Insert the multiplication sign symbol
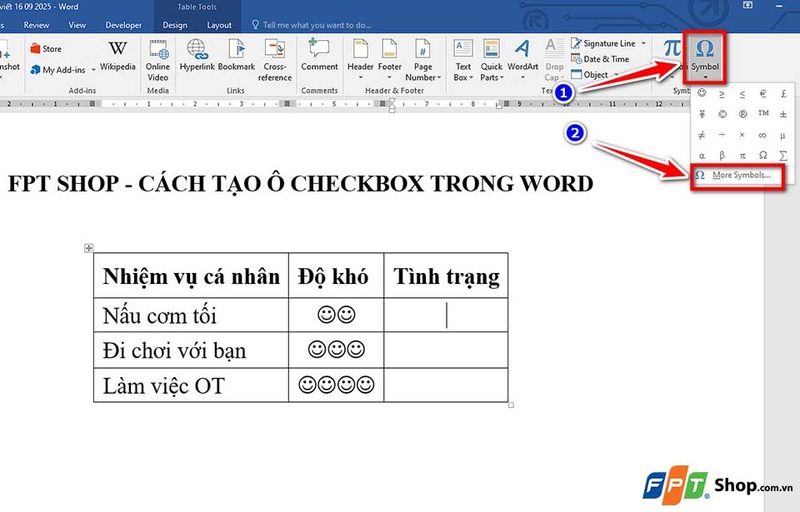Viewport: 800px width, 512px height. click(742, 135)
